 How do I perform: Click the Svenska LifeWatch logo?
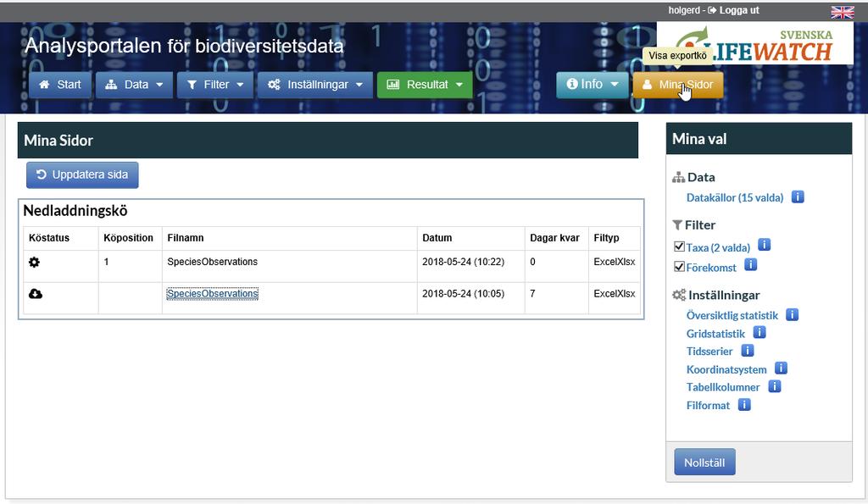pos(755,44)
